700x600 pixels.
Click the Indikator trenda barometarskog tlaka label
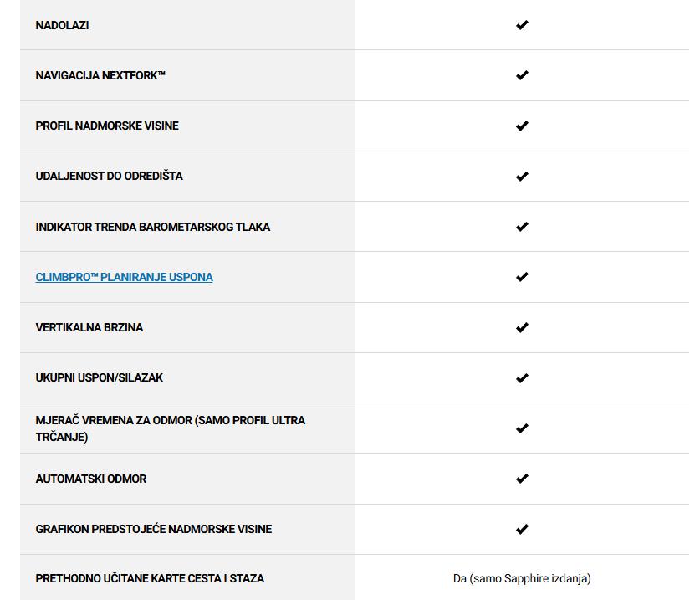[153, 227]
